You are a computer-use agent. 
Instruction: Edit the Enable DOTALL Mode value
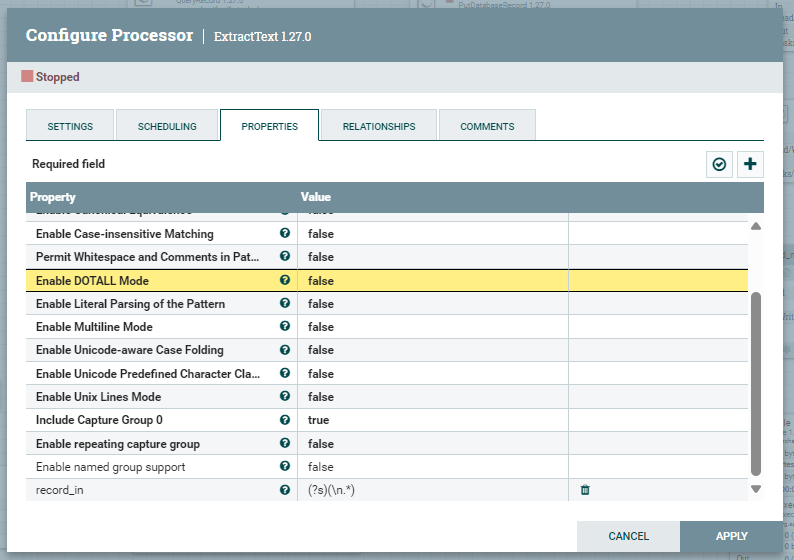tap(432, 281)
